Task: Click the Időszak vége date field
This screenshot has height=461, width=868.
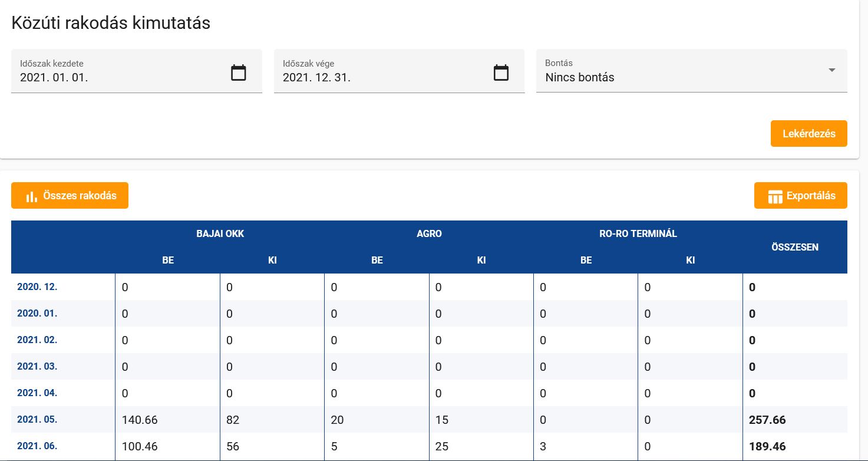Action: 380,77
